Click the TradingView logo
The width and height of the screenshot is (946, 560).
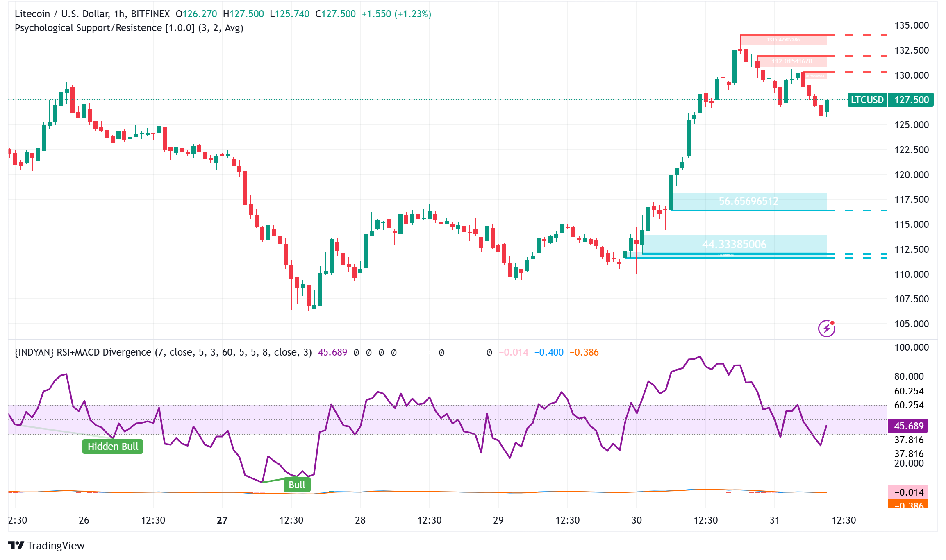click(46, 546)
